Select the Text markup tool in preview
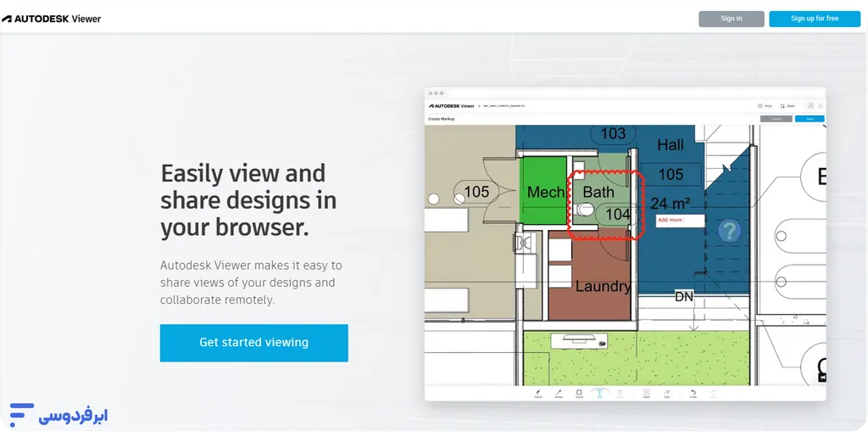 pyautogui.click(x=599, y=394)
